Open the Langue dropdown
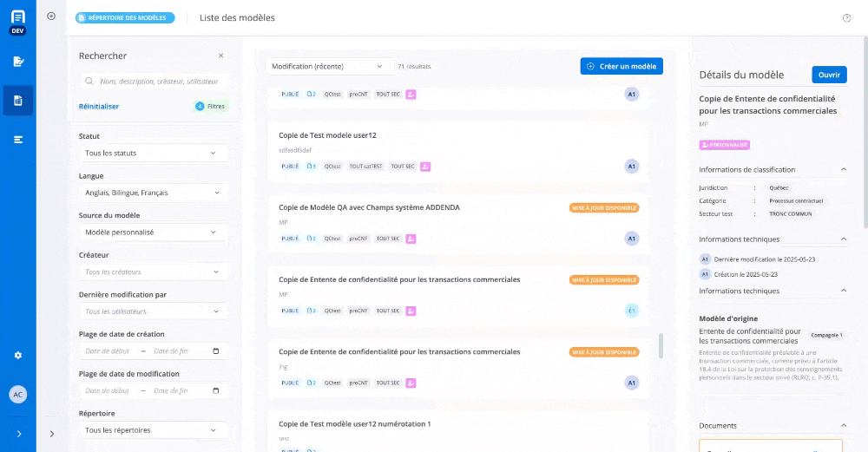868x452 pixels. pos(153,193)
